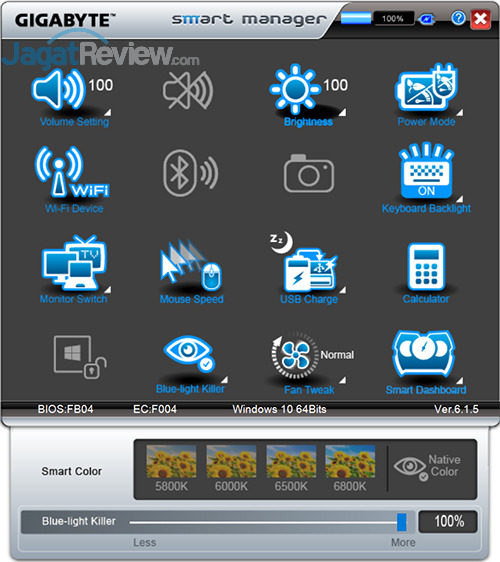
Task: Expand the Monitor Switch corner arrow
Action: coord(108,289)
